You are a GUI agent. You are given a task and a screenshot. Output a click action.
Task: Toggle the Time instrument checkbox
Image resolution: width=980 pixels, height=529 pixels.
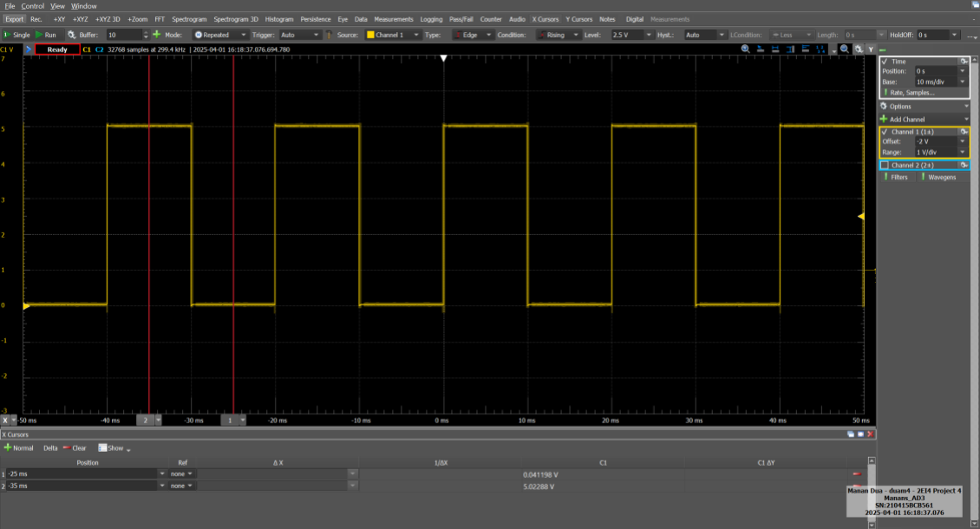tap(886, 61)
